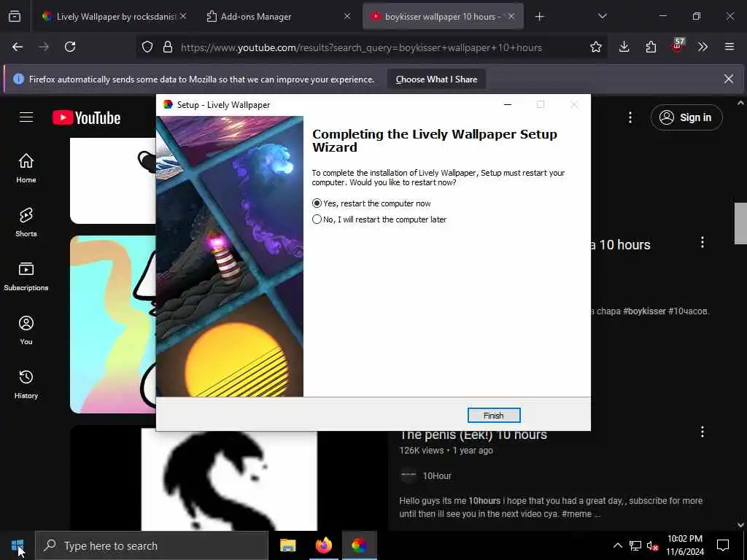Show hidden system tray icons

coord(617,545)
